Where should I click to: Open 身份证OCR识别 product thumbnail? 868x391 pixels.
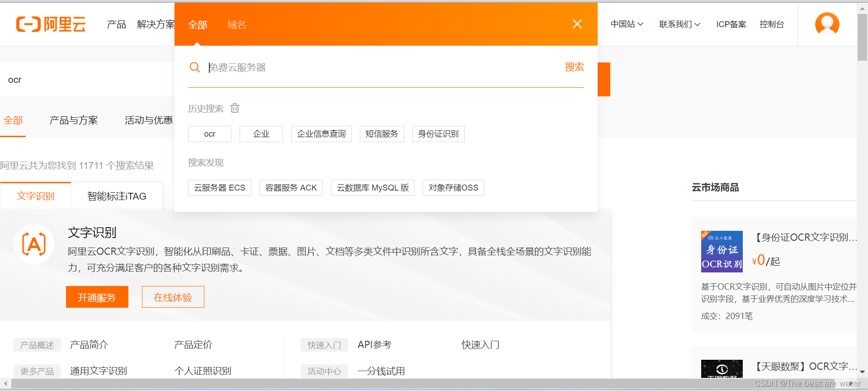coord(722,252)
